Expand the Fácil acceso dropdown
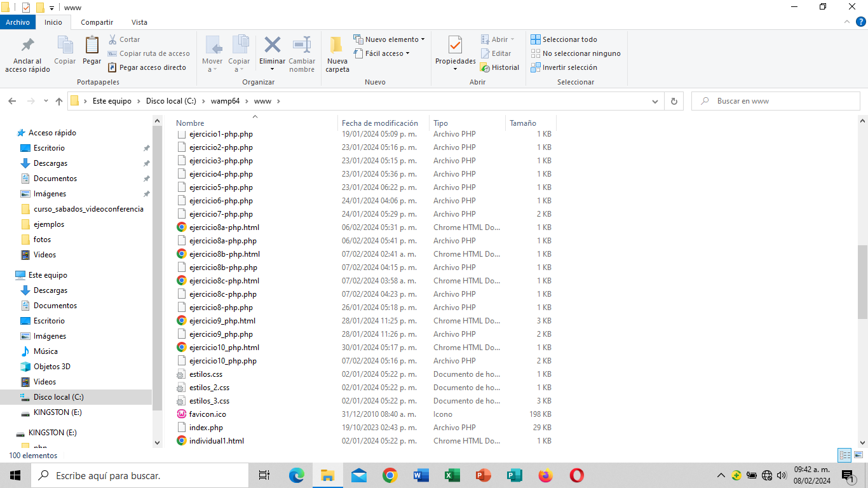The width and height of the screenshot is (868, 488). tap(382, 53)
